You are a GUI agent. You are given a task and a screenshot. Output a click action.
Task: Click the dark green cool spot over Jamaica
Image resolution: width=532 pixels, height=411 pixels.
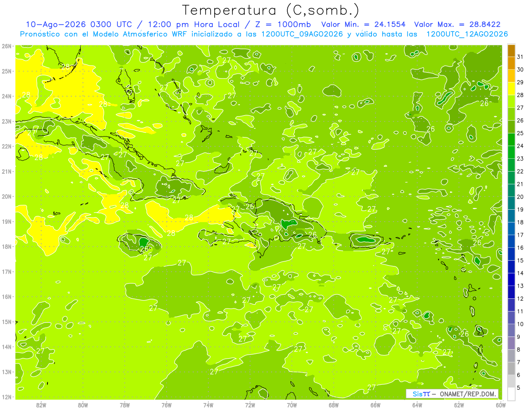143,242
